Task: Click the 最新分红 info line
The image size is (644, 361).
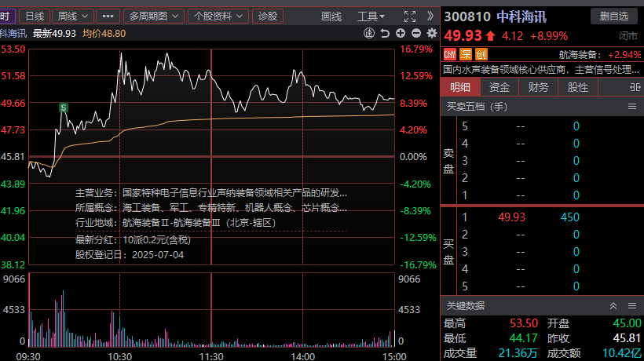Action: pos(133,240)
